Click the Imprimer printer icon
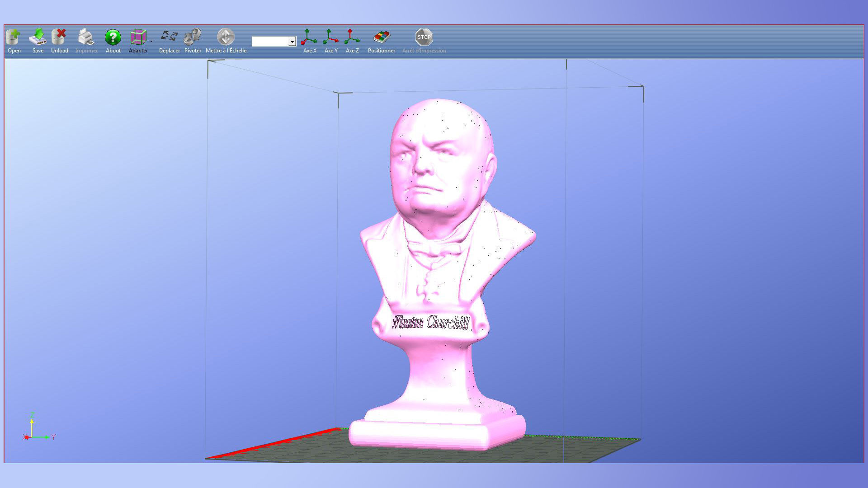868x488 pixels. coord(86,37)
